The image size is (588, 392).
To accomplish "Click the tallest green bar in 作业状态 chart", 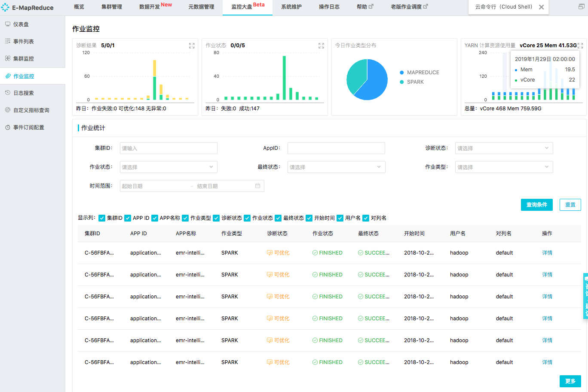I will click(284, 78).
